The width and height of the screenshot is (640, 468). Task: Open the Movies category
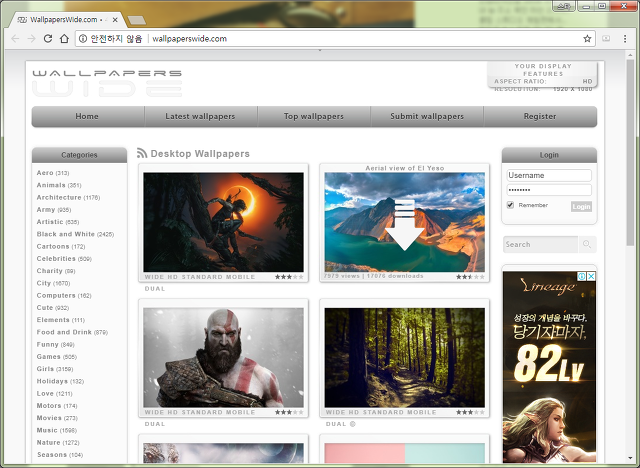pos(57,417)
